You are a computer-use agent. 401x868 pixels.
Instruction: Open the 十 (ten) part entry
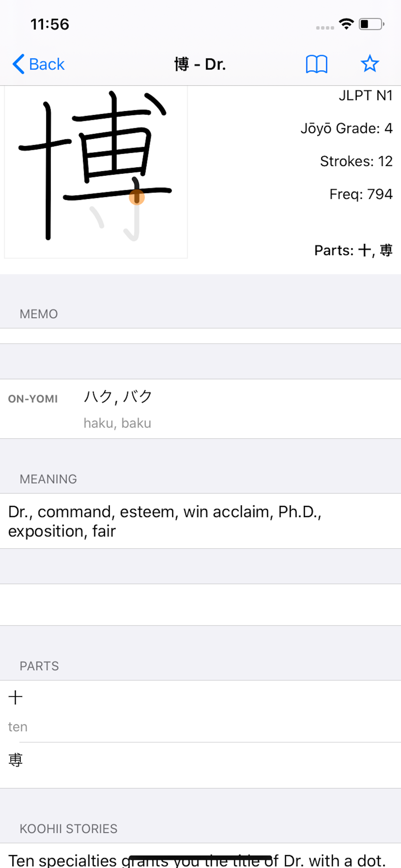click(x=200, y=711)
